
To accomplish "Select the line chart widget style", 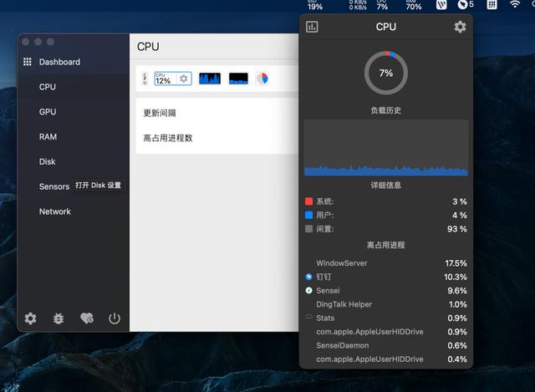I will pos(210,79).
